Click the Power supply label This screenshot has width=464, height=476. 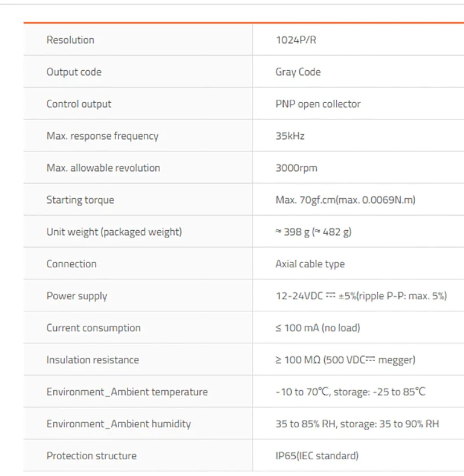[x=77, y=296]
